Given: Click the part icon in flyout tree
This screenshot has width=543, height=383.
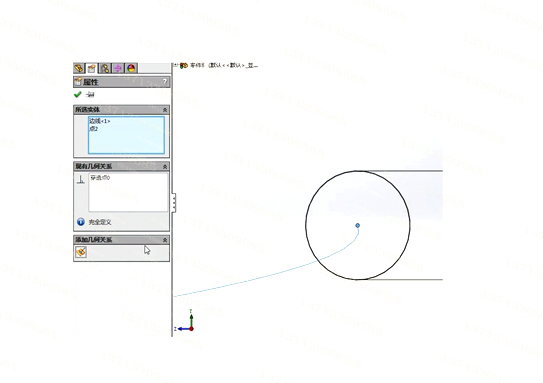Looking at the screenshot, I should click(184, 65).
